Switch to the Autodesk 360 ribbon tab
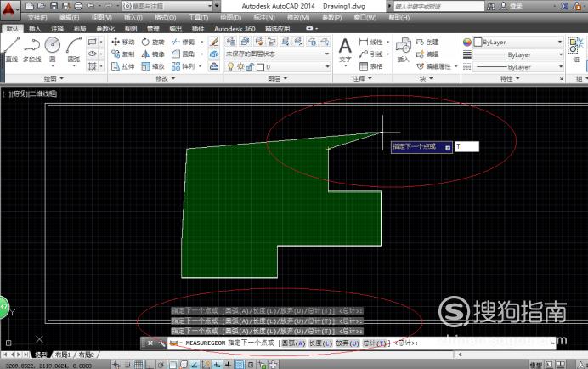Viewport: 588px width, 369px height. click(x=235, y=29)
